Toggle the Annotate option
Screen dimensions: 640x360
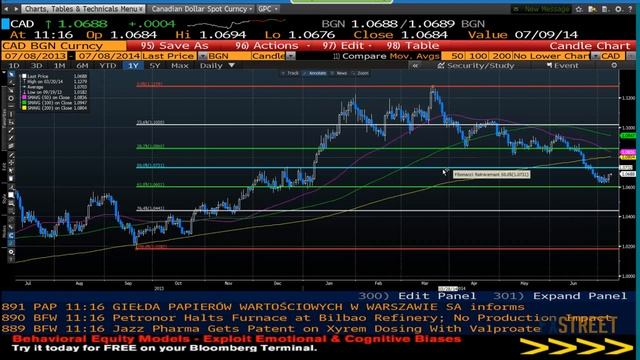(x=315, y=73)
